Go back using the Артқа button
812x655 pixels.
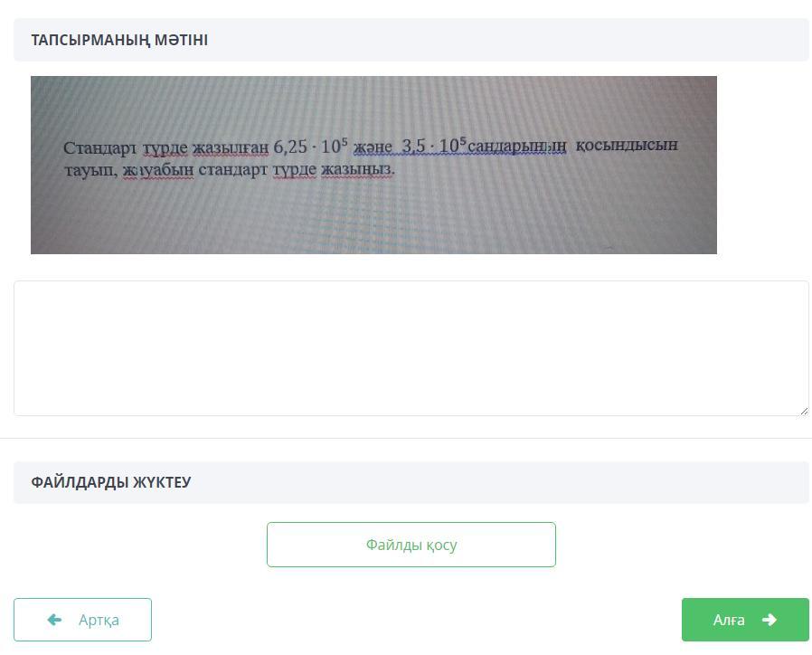point(83,620)
